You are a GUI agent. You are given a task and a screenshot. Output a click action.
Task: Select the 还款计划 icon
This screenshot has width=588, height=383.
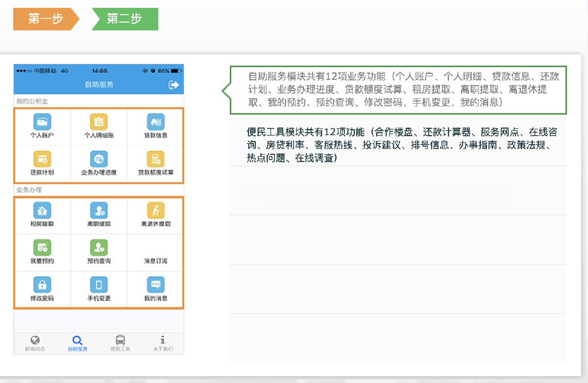pos(42,159)
